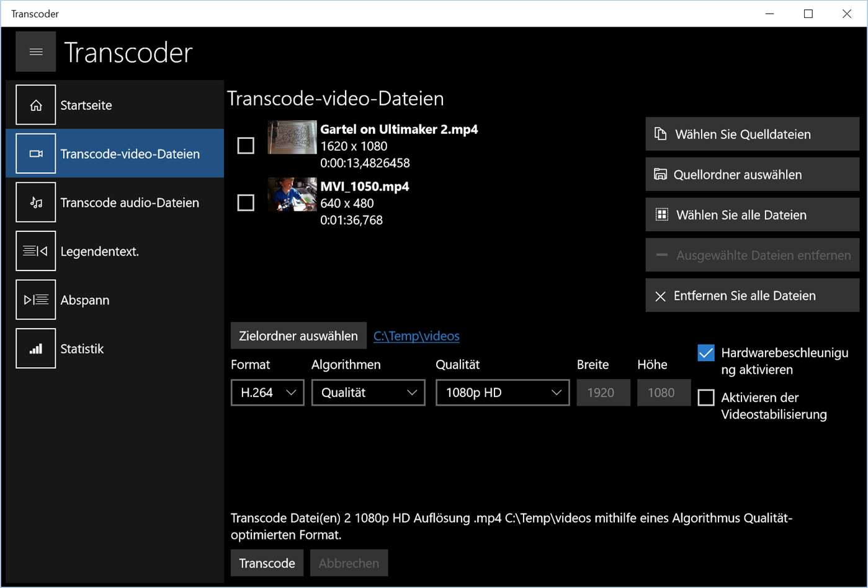
Task: Click the Startseite home icon
Action: (35, 105)
